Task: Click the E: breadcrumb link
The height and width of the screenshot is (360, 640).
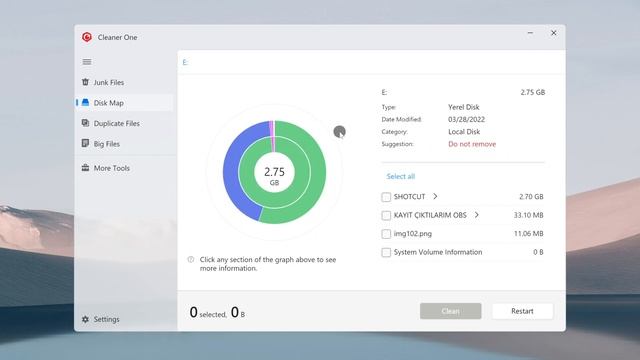Action: 185,62
